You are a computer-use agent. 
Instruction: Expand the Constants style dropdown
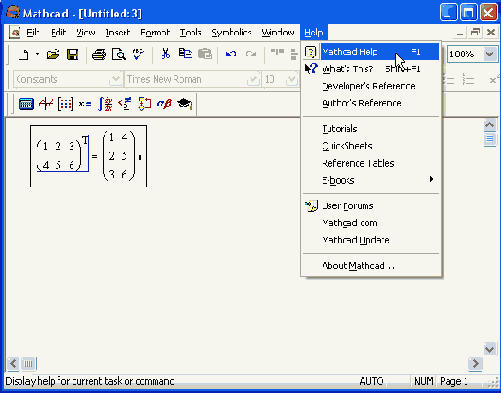[x=116, y=80]
